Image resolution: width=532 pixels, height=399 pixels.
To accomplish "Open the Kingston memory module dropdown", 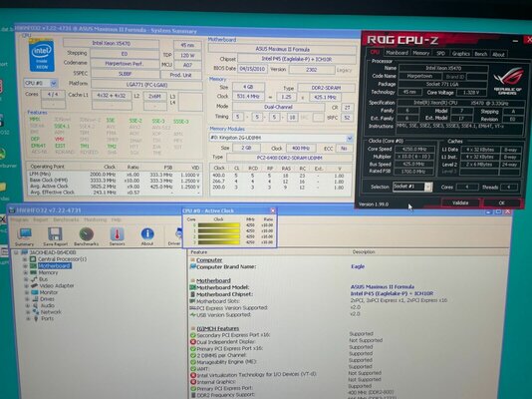I will click(350, 139).
